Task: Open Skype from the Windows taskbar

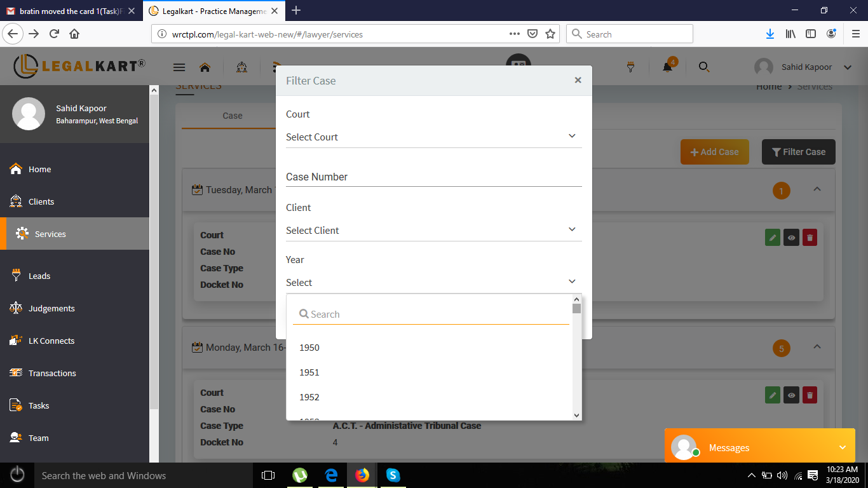Action: 393,475
